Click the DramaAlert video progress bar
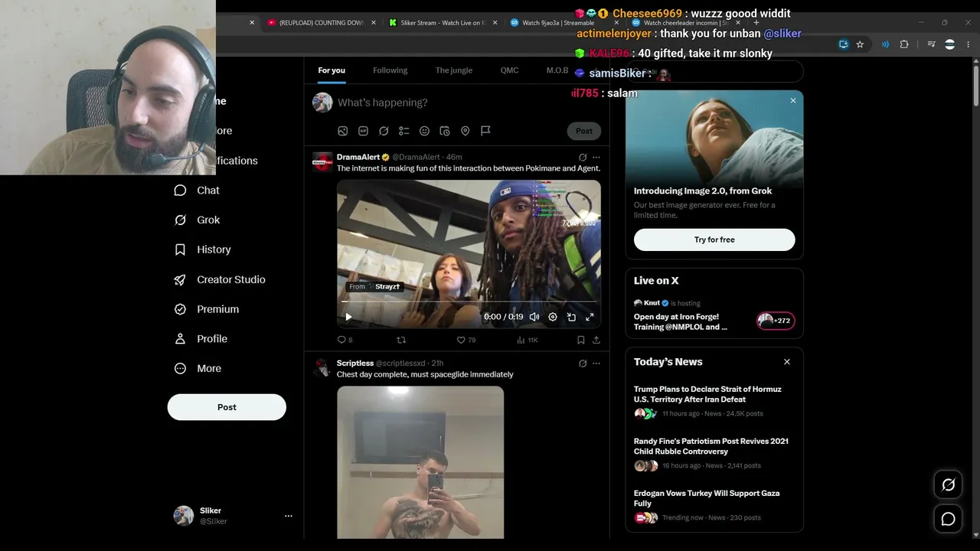 (469, 303)
